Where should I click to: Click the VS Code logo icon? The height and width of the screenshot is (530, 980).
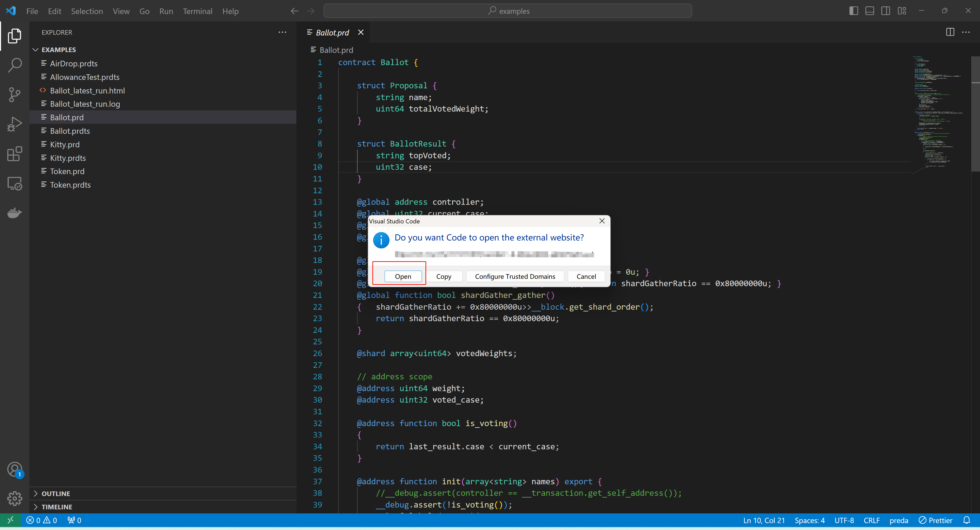11,11
